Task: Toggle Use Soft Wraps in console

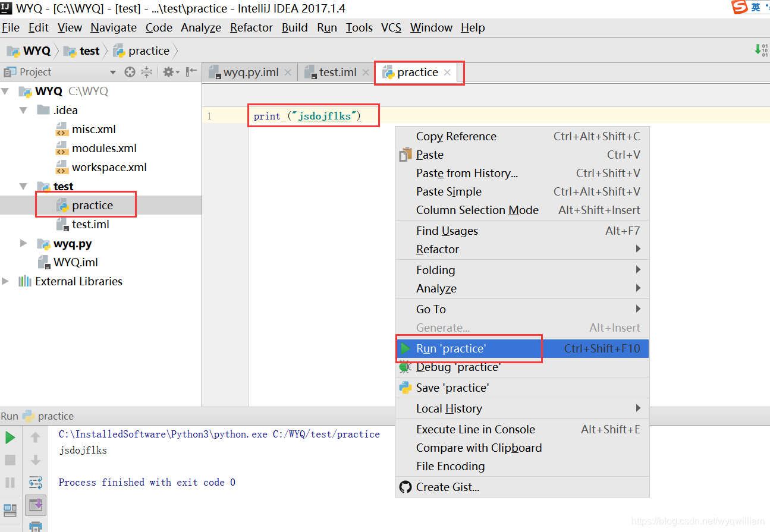Action: coord(35,482)
